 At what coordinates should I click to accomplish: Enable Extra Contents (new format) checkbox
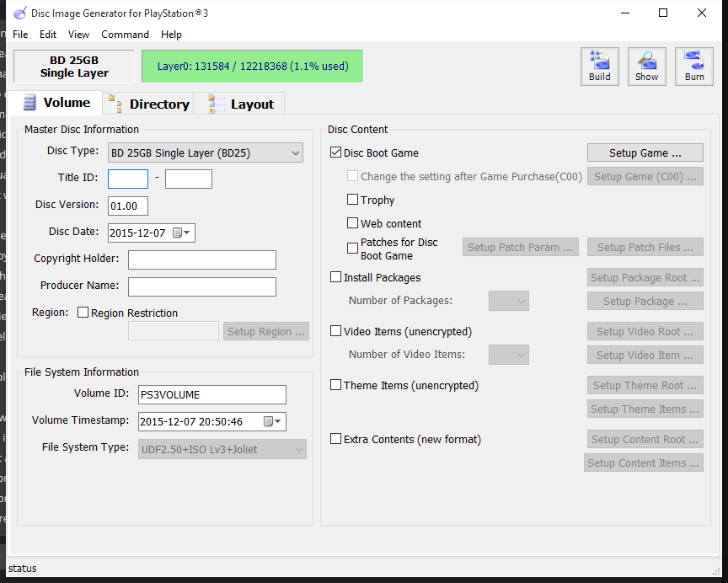coord(335,439)
